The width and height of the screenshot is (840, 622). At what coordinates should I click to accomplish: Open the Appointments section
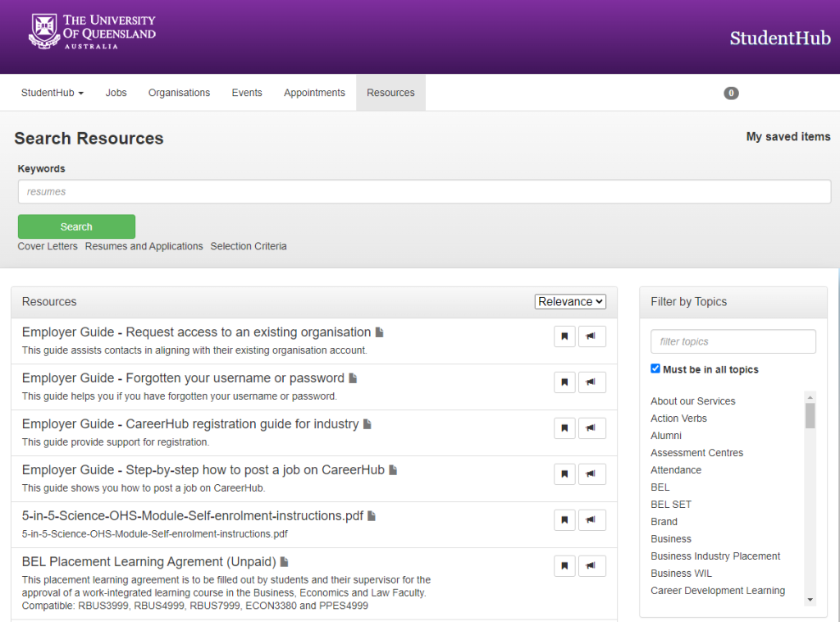(314, 93)
